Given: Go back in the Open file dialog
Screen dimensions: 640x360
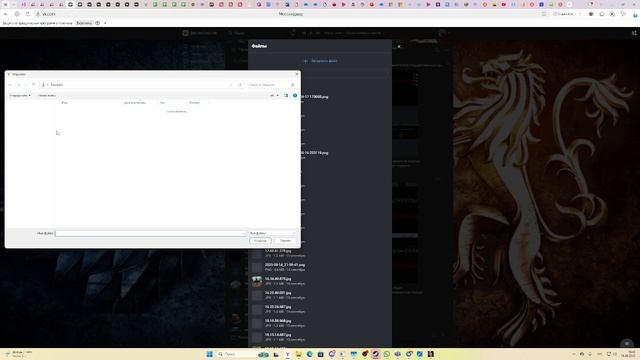Looking at the screenshot, I should click(10, 84).
